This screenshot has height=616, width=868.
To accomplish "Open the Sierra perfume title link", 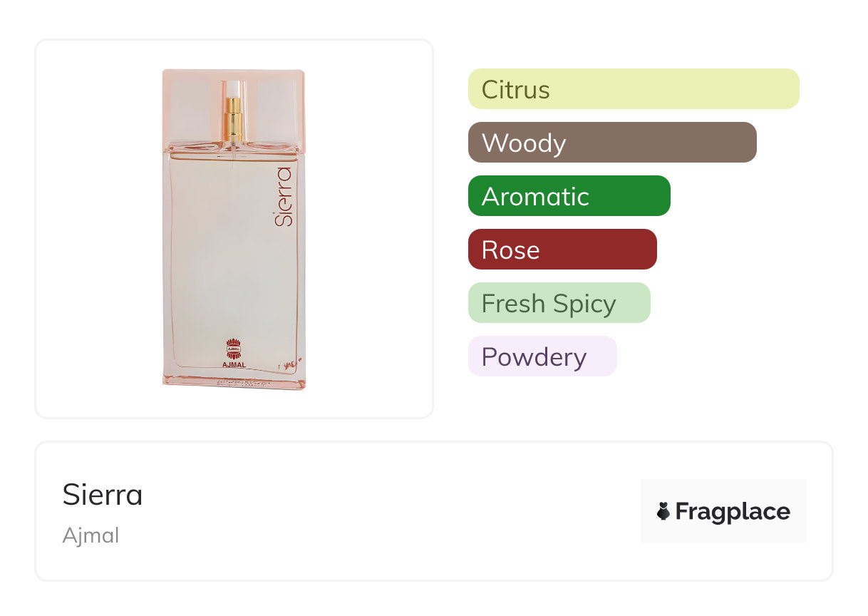I will pyautogui.click(x=103, y=495).
